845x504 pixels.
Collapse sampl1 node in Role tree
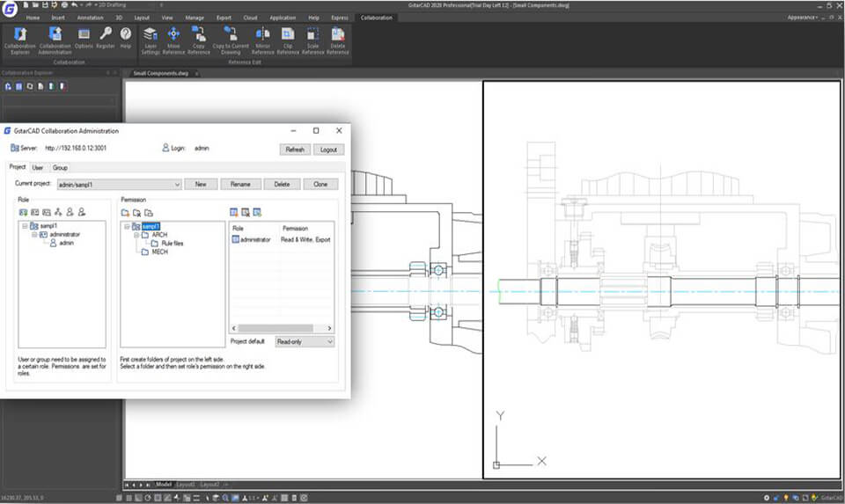[x=25, y=226]
